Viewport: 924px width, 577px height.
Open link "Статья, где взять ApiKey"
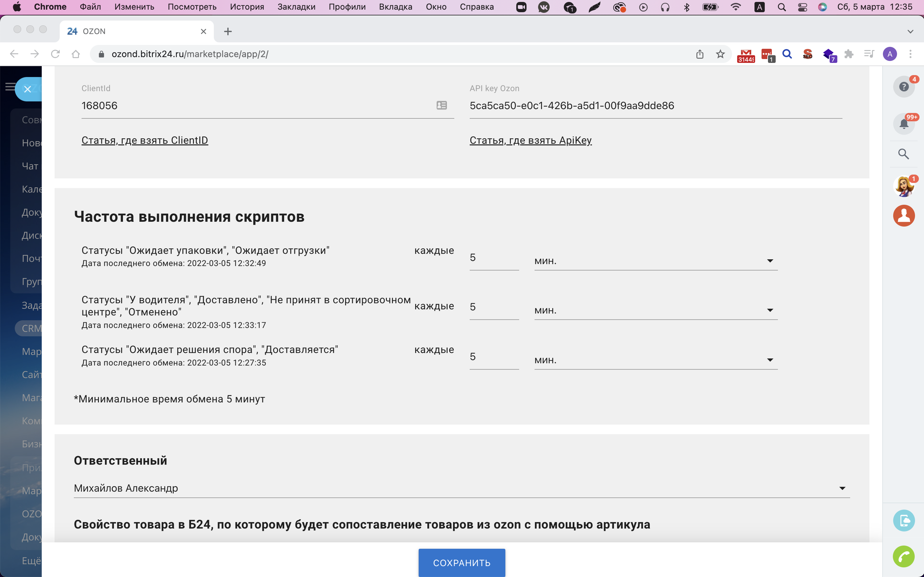coord(530,141)
